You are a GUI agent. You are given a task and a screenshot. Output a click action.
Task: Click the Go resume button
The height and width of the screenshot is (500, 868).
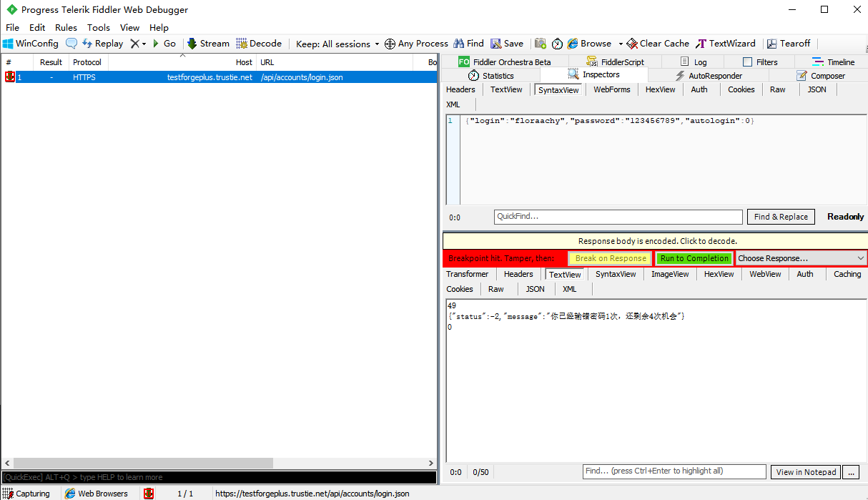(164, 44)
